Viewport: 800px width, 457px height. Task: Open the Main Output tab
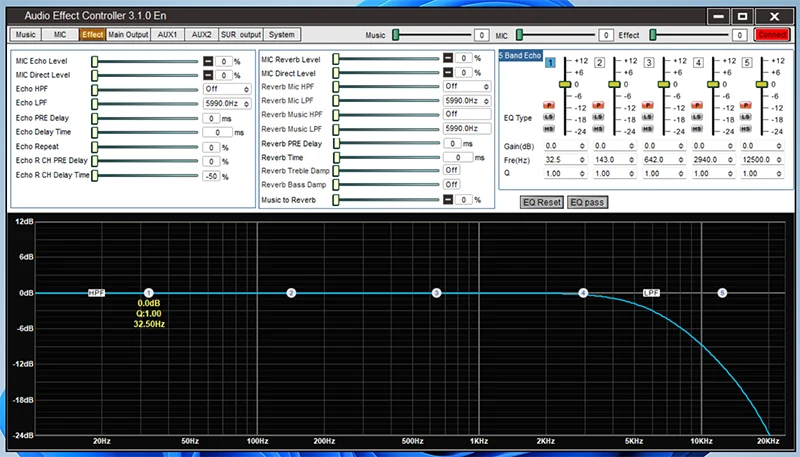[128, 35]
